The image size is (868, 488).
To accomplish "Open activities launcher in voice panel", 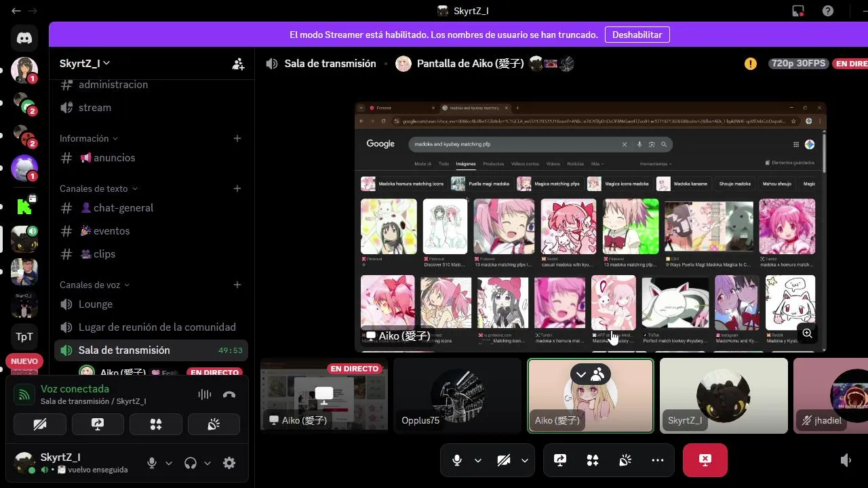I will [156, 424].
